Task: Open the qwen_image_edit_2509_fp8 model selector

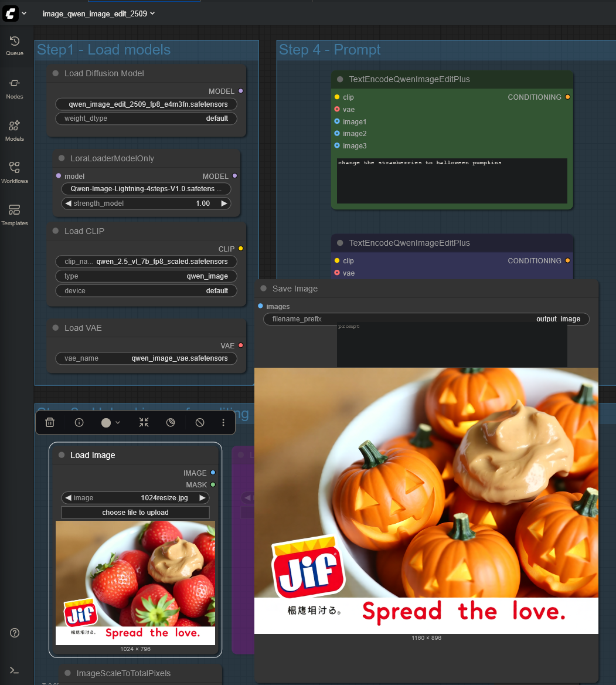Action: 147,104
